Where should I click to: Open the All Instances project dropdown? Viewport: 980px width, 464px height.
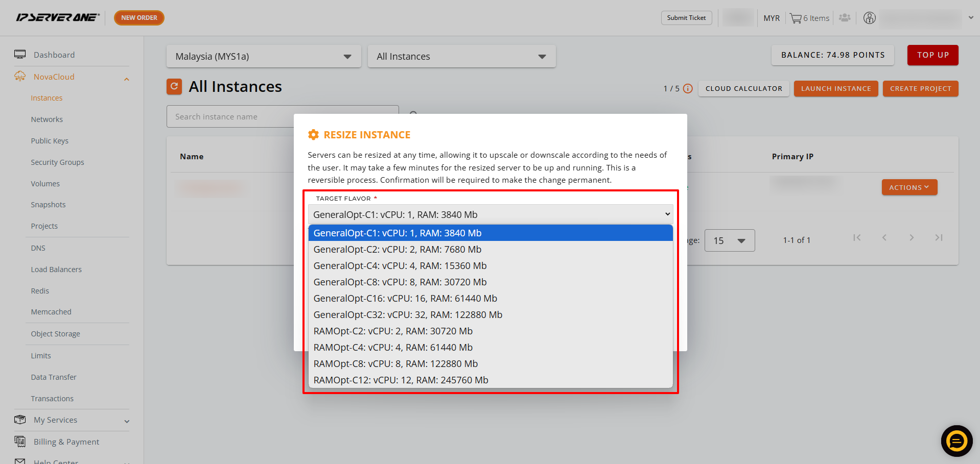pyautogui.click(x=462, y=56)
